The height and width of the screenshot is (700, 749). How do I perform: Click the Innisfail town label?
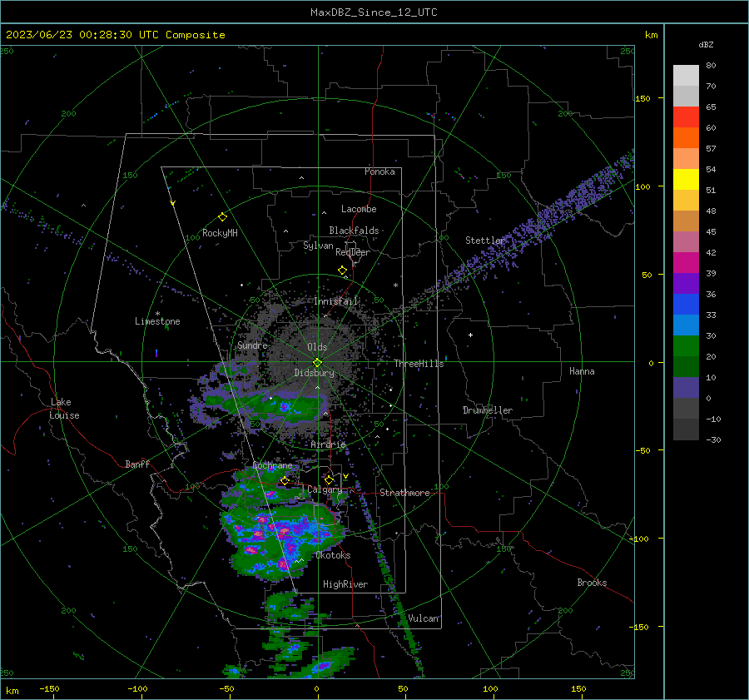coord(336,301)
